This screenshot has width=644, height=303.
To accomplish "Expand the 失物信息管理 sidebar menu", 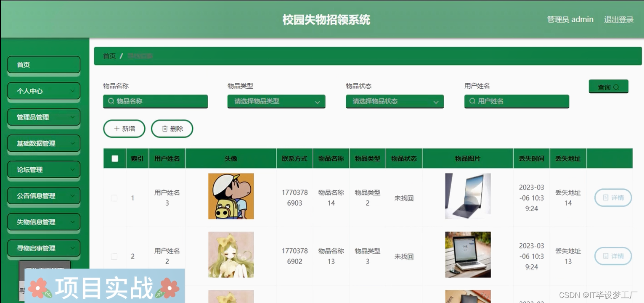I will coord(44,222).
